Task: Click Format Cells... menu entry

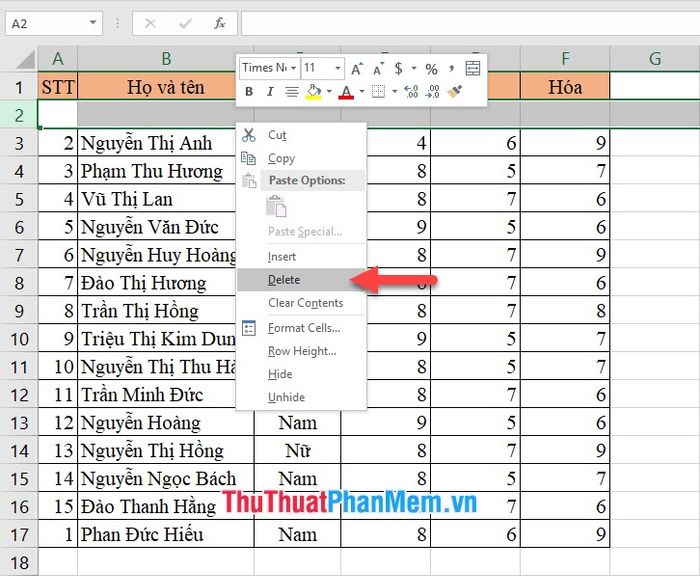Action: (x=304, y=328)
